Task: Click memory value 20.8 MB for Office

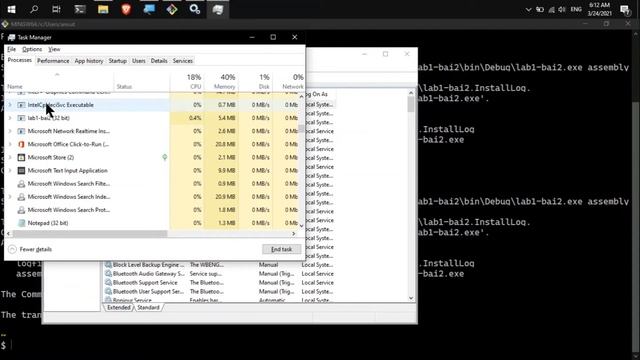Action: (x=226, y=144)
